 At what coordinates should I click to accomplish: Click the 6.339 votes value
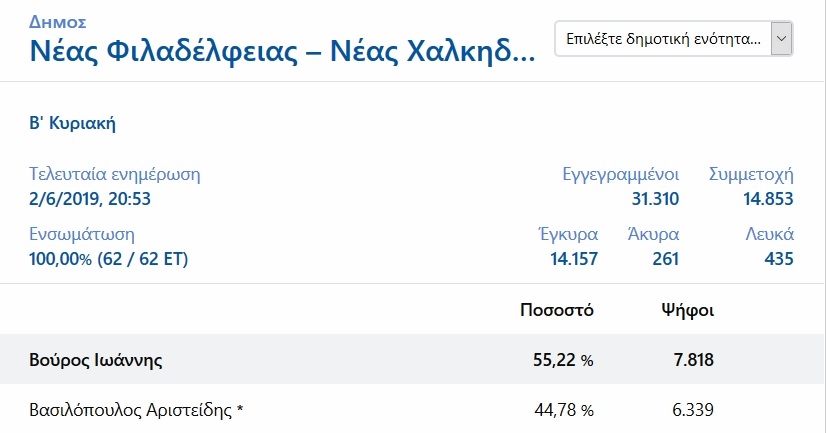click(x=693, y=410)
